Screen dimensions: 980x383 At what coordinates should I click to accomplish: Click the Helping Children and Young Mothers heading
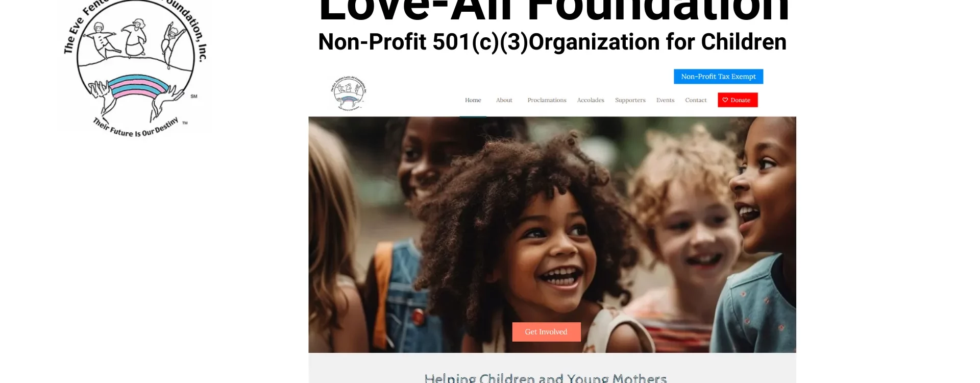pyautogui.click(x=546, y=378)
